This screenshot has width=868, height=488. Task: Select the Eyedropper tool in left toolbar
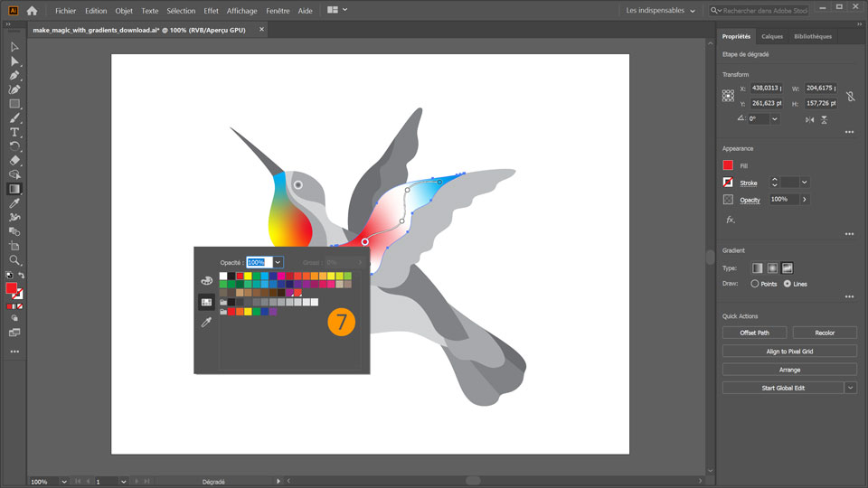click(14, 203)
